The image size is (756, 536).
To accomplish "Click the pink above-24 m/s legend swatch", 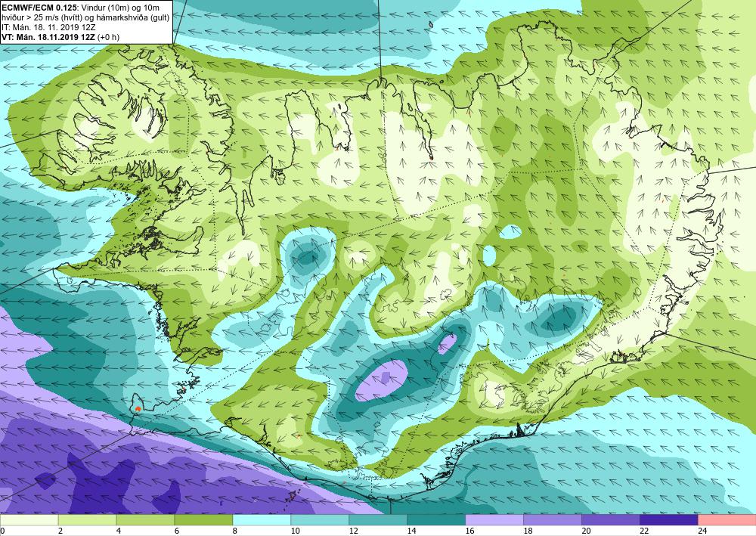I will point(727,520).
